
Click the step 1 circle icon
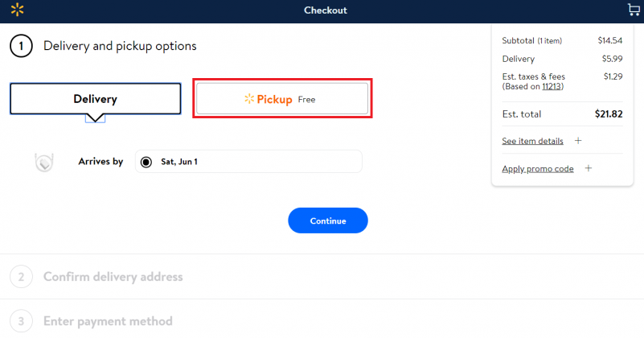pos(21,46)
